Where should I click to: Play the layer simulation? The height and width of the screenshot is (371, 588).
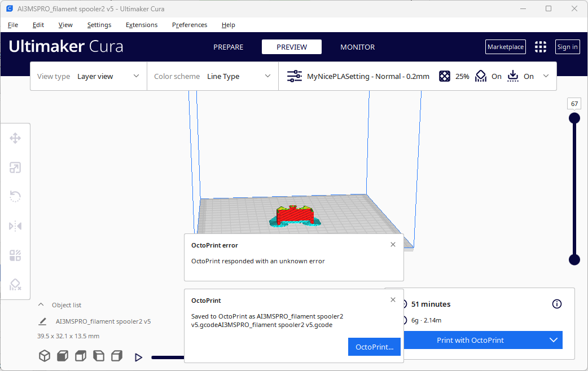(138, 357)
